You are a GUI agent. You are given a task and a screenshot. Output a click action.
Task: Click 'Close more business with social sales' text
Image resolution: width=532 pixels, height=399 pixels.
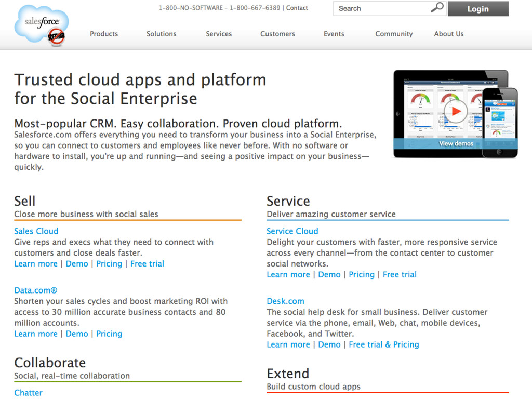86,214
